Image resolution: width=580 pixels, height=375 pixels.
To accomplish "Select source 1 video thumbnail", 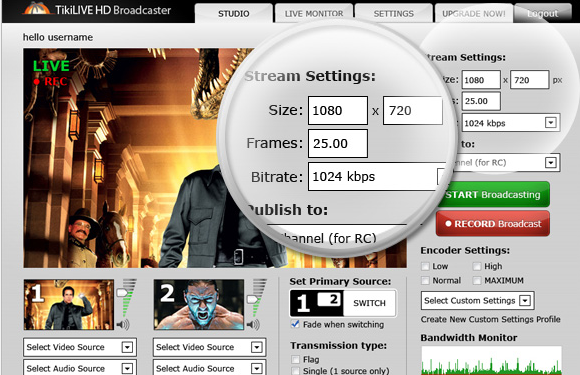I will pyautogui.click(x=69, y=305).
